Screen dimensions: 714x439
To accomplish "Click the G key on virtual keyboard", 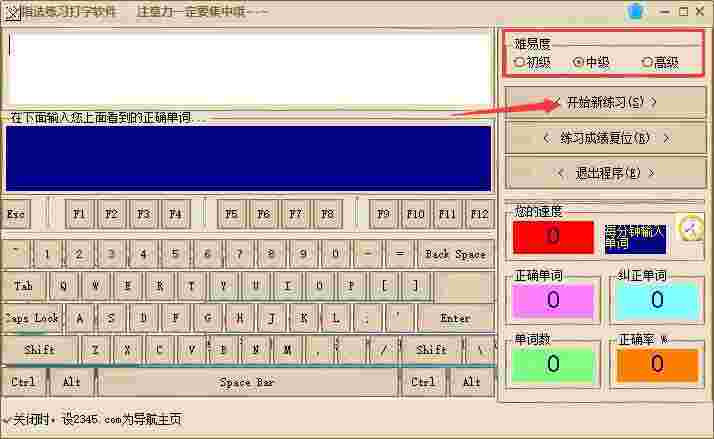I will pos(207,318).
